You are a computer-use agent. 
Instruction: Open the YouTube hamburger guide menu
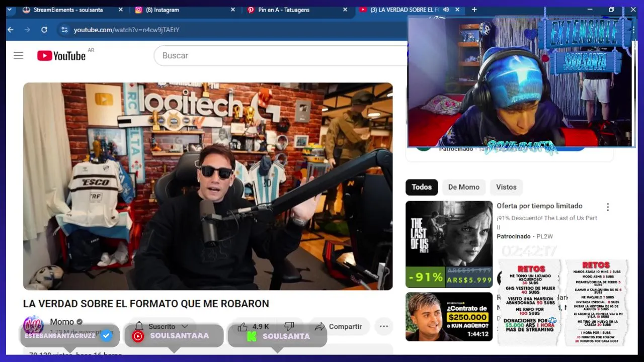pos(19,55)
